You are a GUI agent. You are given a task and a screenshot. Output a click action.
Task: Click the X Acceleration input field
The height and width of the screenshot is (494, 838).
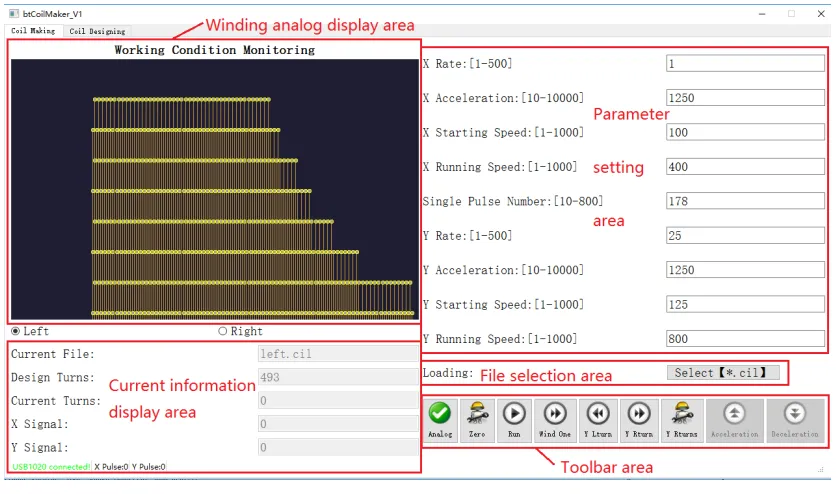[745, 98]
